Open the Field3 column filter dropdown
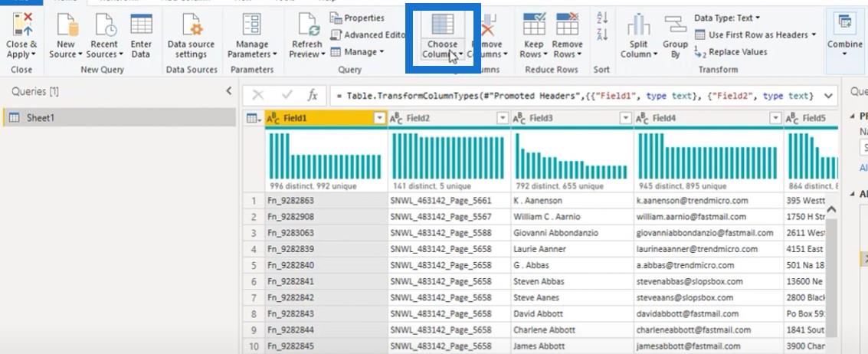 tap(626, 118)
